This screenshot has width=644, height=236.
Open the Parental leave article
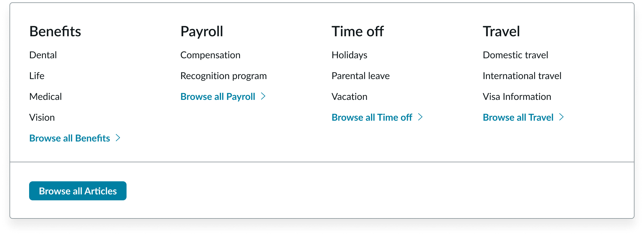pyautogui.click(x=360, y=75)
